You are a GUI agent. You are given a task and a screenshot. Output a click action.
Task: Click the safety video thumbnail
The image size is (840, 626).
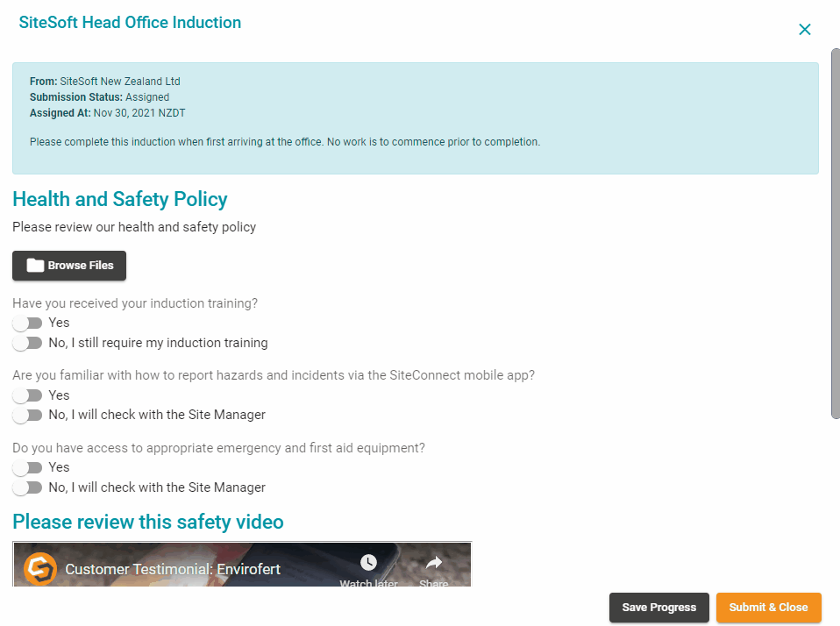[x=242, y=564]
